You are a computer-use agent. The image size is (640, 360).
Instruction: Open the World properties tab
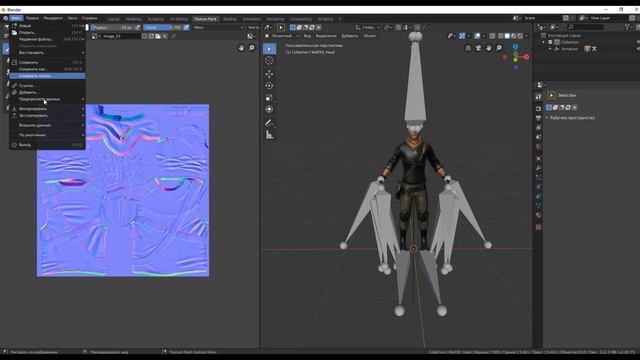pos(538,147)
